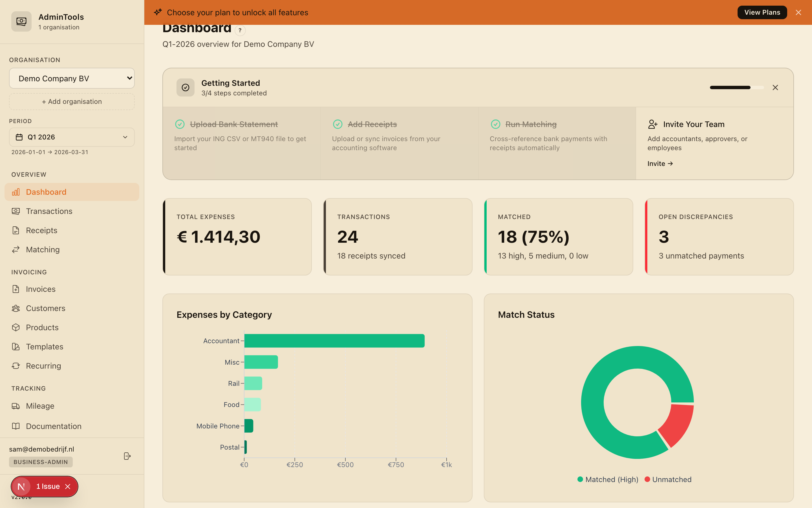Go to Transactions

[x=72, y=211]
